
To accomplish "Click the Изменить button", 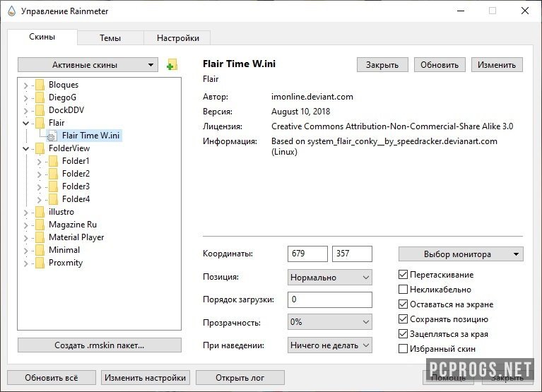I will [497, 64].
